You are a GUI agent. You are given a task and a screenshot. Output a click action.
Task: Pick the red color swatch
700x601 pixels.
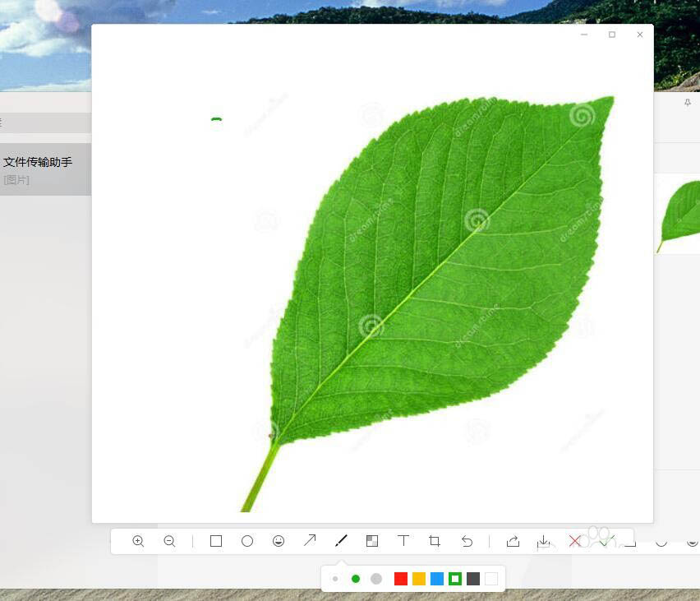tap(401, 579)
